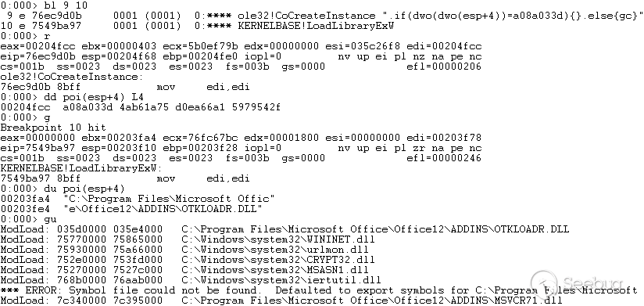Click the efl=00000206 flags value

(444, 67)
